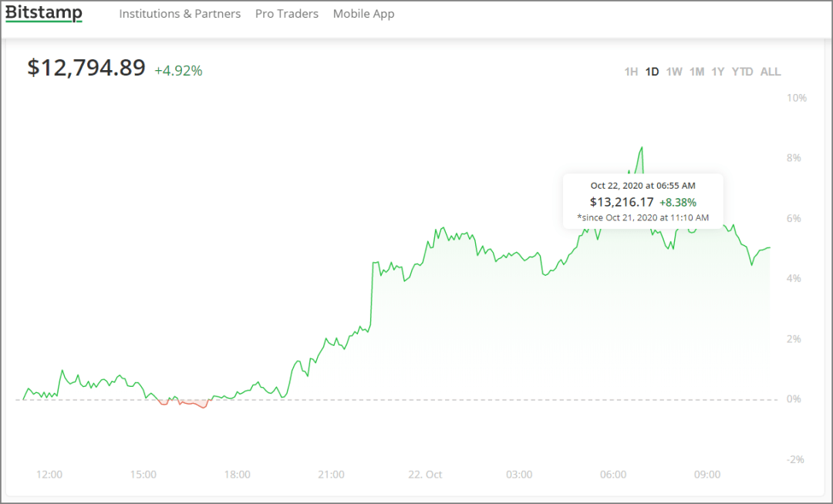The width and height of the screenshot is (833, 504).
Task: Click the 8% y-axis label
Action: click(794, 158)
